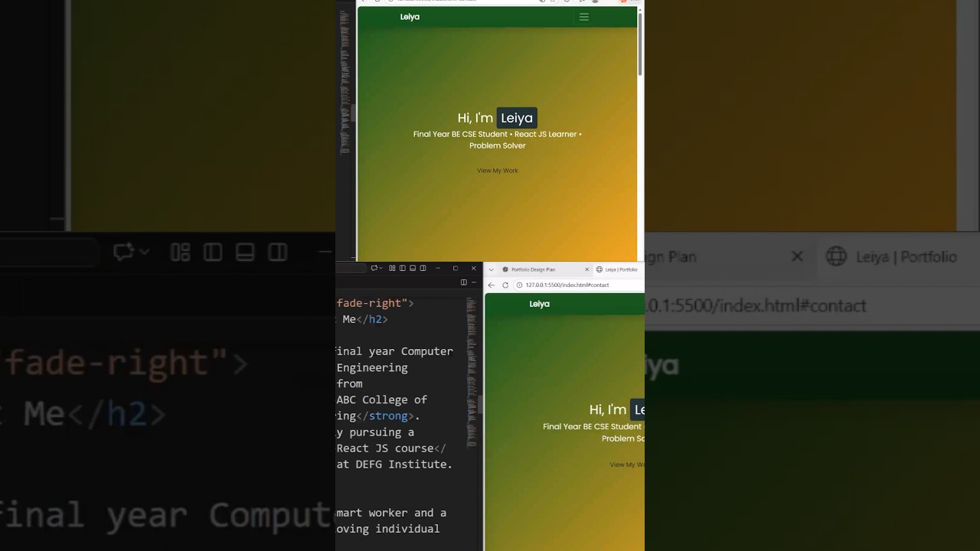Image resolution: width=980 pixels, height=551 pixels.
Task: Click the Leiya brand link in the lower browser navbar
Action: pyautogui.click(x=539, y=304)
